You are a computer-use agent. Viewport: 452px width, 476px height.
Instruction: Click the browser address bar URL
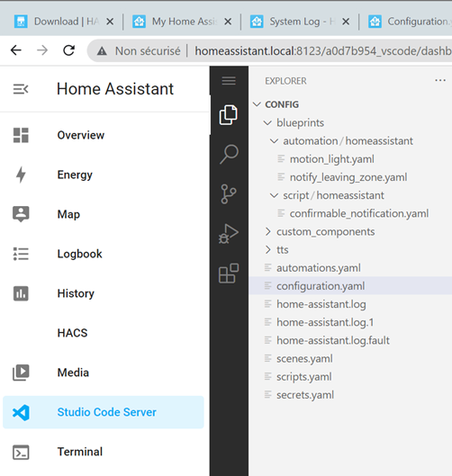[323, 51]
